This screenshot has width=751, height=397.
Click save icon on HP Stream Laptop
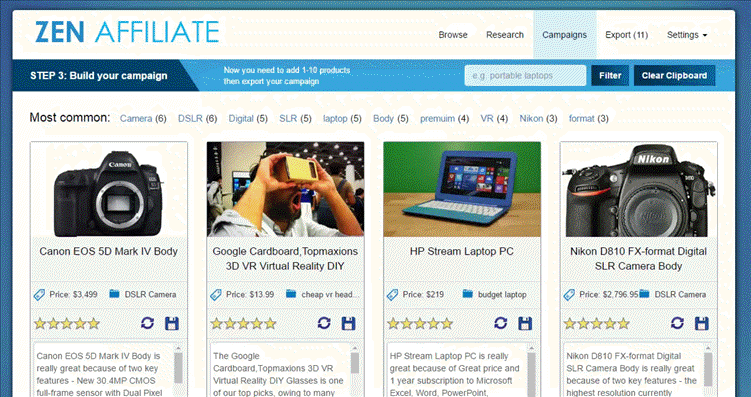pos(525,323)
